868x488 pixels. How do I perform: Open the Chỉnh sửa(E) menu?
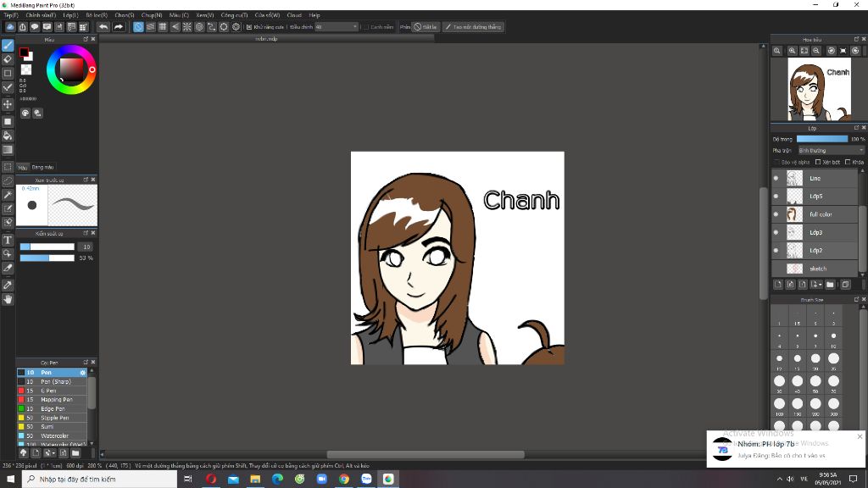point(41,15)
